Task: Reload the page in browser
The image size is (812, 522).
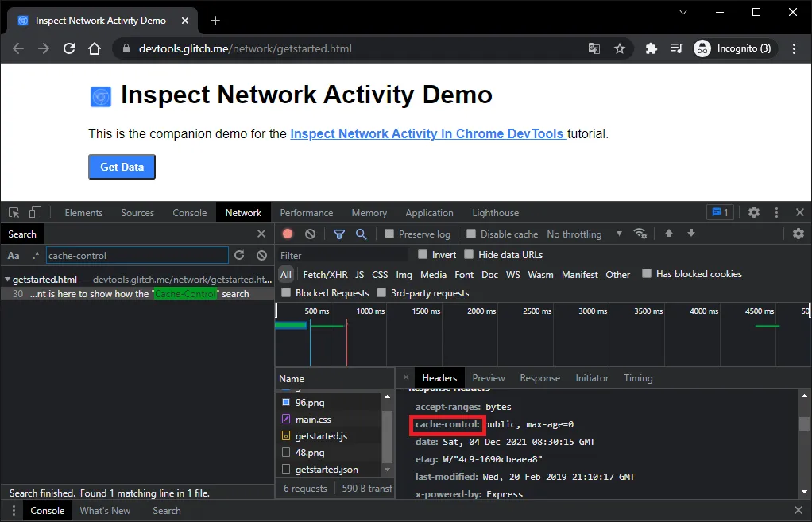Action: click(x=69, y=48)
